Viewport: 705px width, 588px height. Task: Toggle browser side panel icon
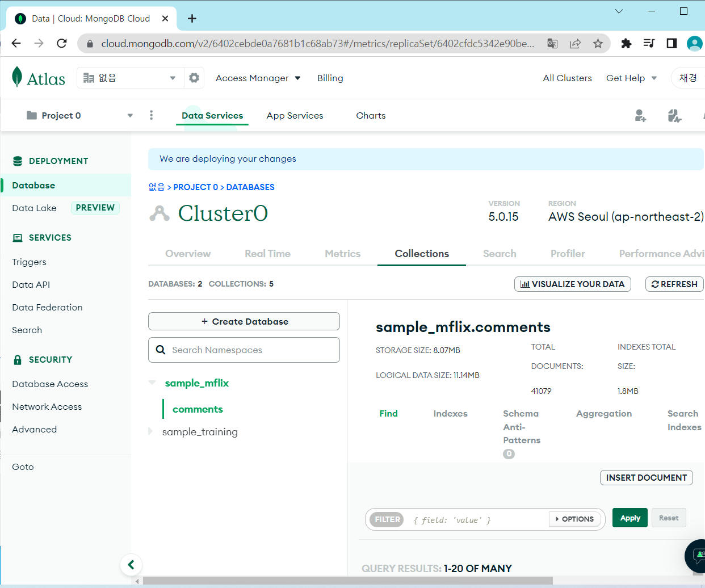pos(672,44)
